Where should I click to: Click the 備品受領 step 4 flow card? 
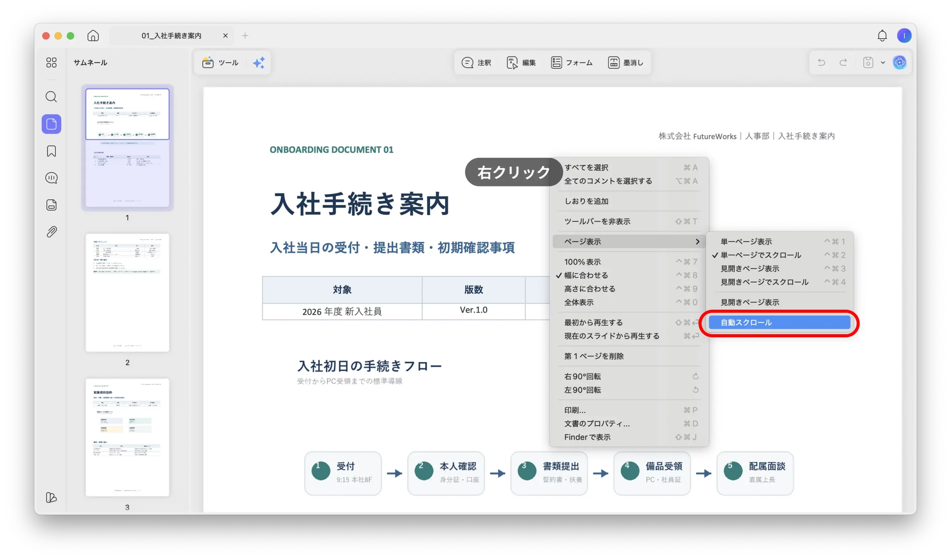tap(652, 473)
